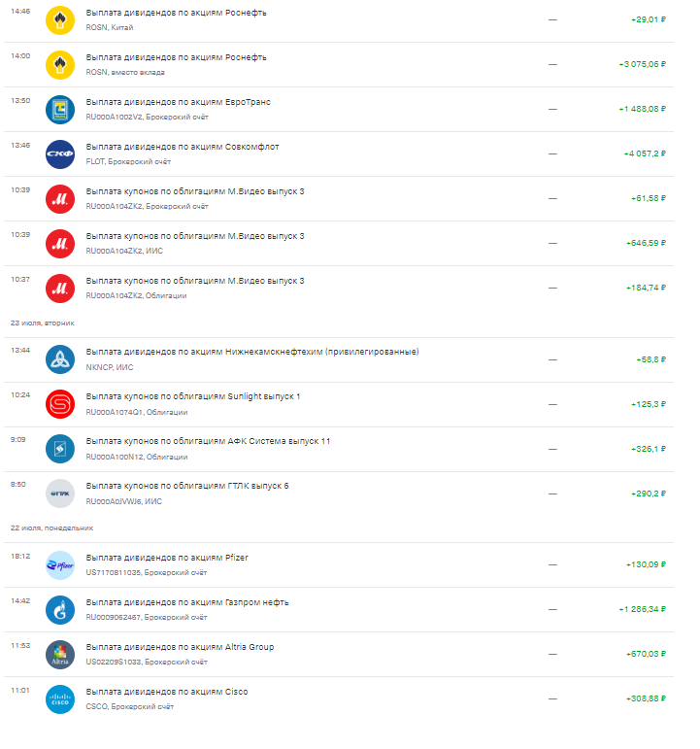Open ЕвроТранс dividend payout entry
700x749 pixels.
tap(339, 110)
